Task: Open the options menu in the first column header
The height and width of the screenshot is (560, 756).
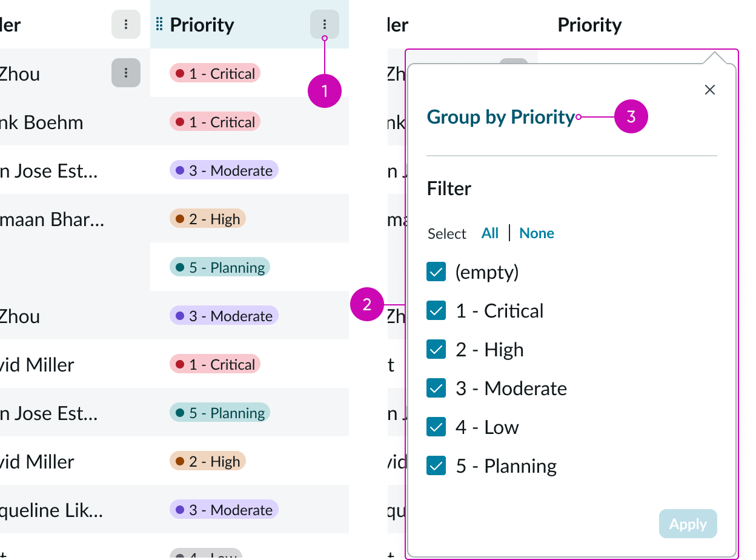Action: pos(125,24)
